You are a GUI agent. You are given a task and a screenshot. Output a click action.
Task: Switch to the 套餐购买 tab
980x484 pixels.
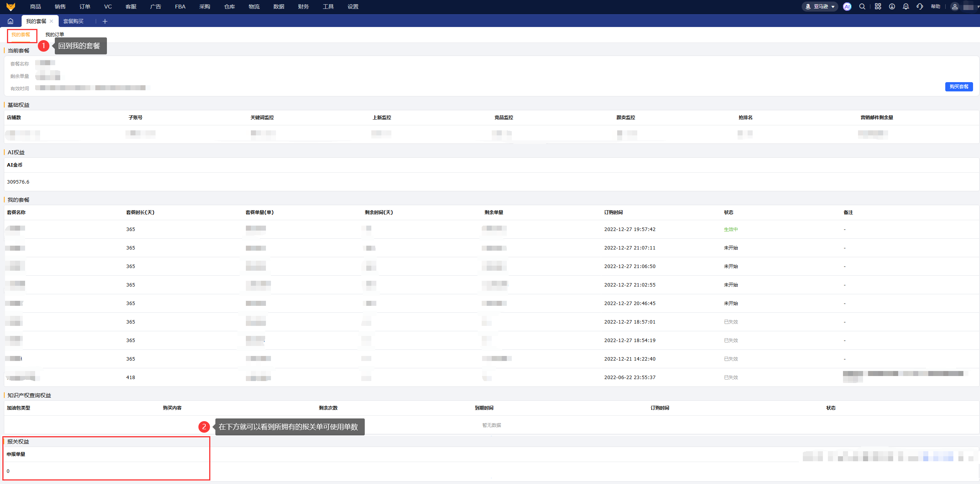pyautogui.click(x=73, y=21)
